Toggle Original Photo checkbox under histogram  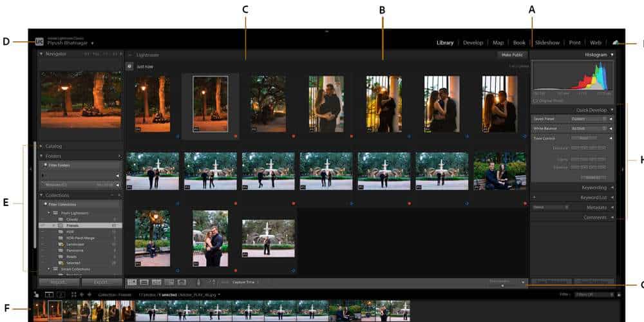point(535,100)
